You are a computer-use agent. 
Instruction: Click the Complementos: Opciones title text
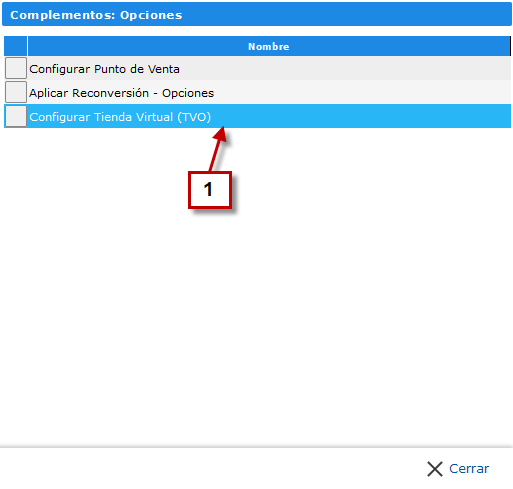click(x=96, y=15)
